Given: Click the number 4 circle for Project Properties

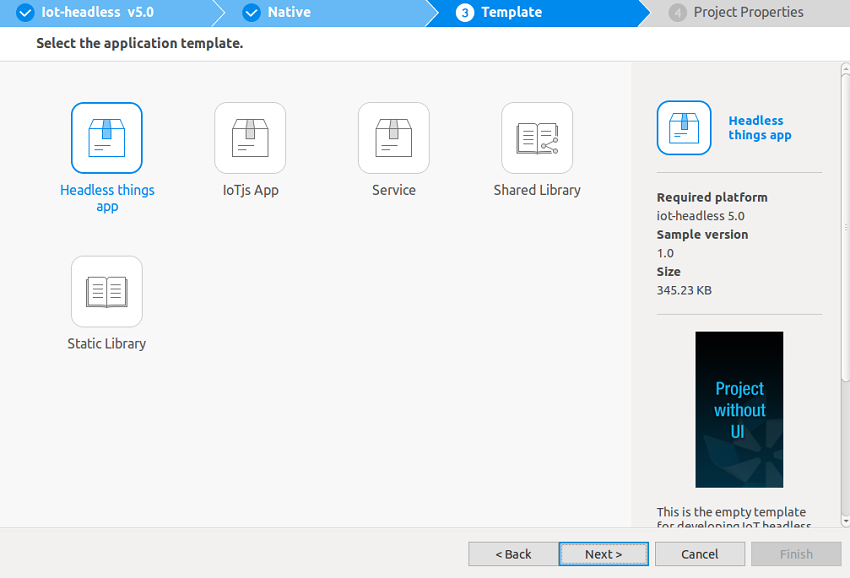Looking at the screenshot, I should 678,13.
